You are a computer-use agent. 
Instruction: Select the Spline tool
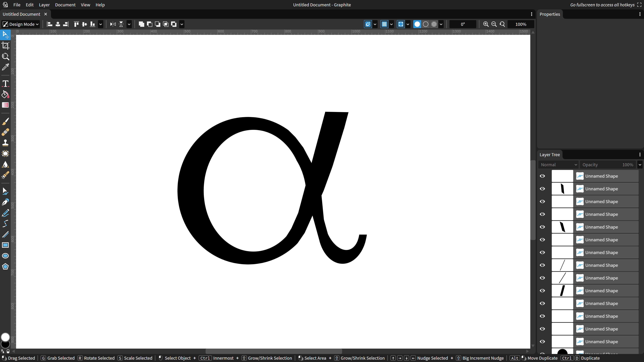pyautogui.click(x=5, y=224)
